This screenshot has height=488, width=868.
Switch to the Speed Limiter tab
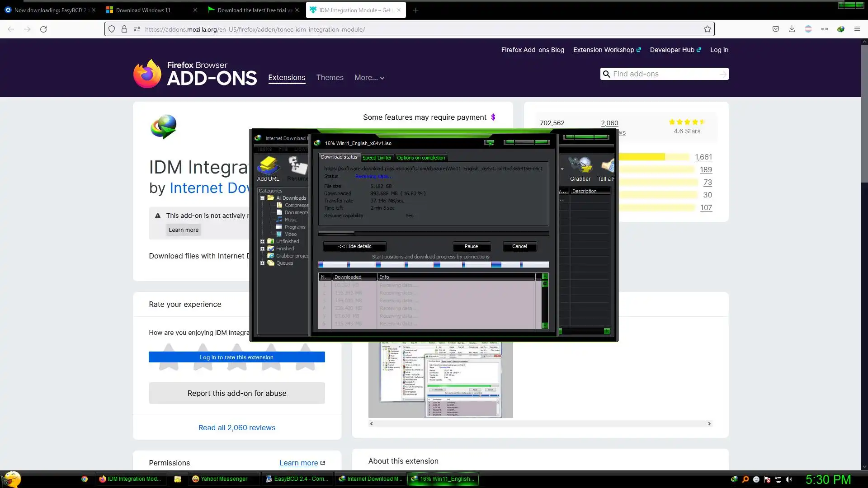[x=377, y=158]
